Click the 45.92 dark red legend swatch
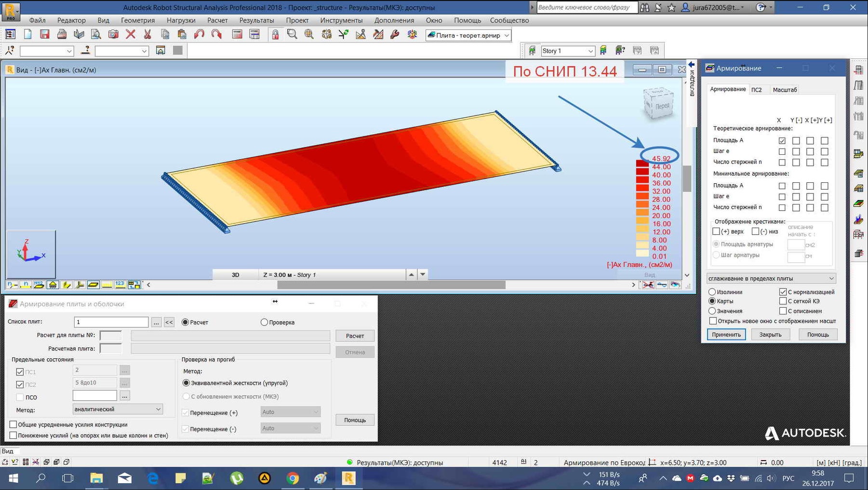Viewport: 868px width, 490px height. point(642,163)
